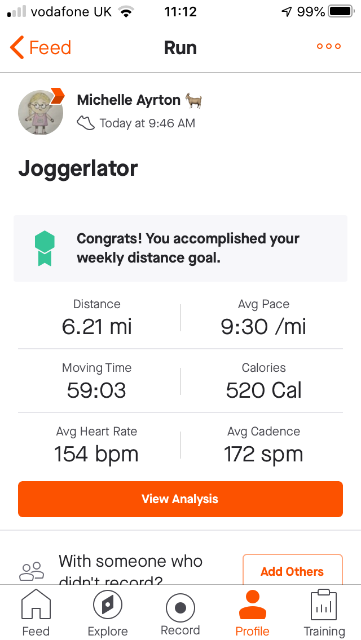Open the three-dot more options menu
Screen dimensions: 361x640
click(x=329, y=46)
